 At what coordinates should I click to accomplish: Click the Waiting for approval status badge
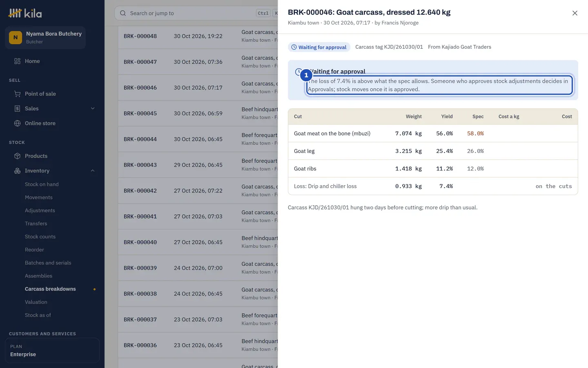click(x=319, y=47)
